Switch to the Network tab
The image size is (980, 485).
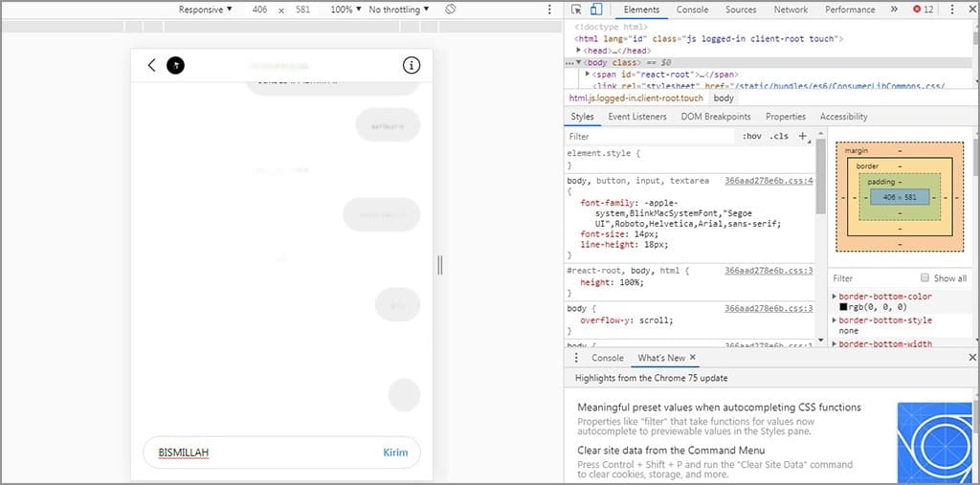791,10
